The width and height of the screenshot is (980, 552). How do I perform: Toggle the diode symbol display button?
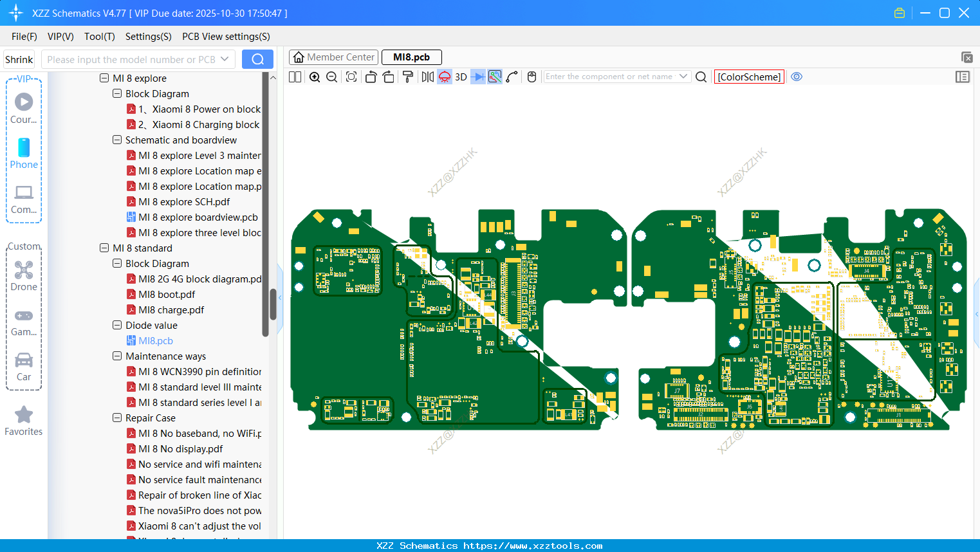(477, 77)
